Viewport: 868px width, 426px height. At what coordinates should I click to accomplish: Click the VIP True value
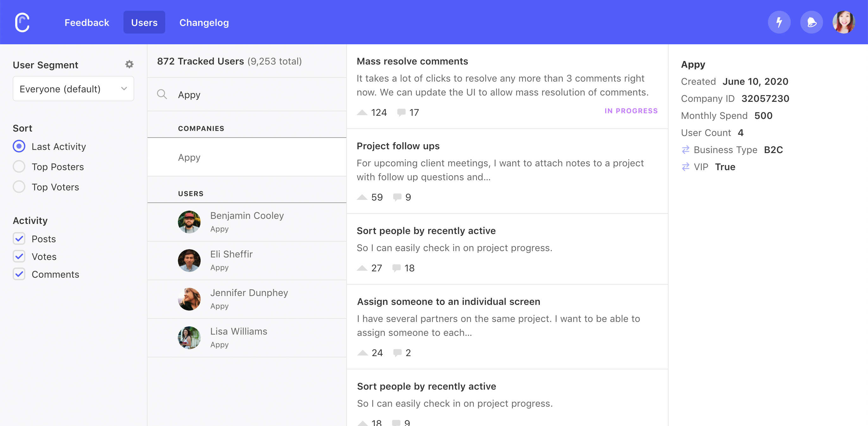[x=725, y=167]
